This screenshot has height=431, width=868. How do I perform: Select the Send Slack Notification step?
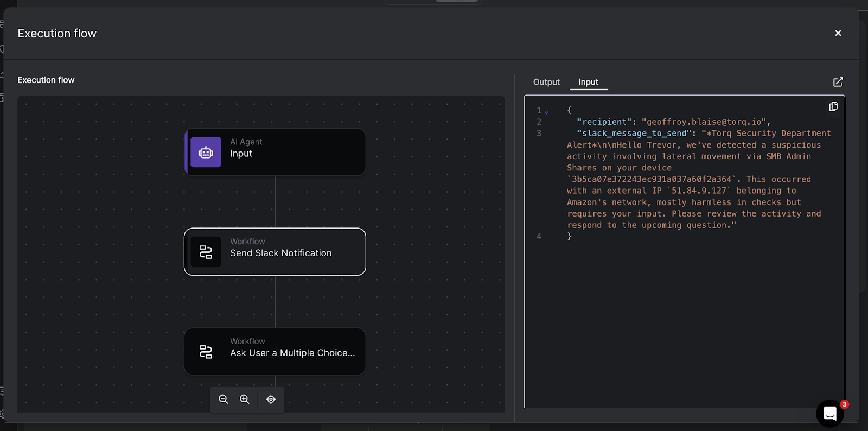pos(293,252)
